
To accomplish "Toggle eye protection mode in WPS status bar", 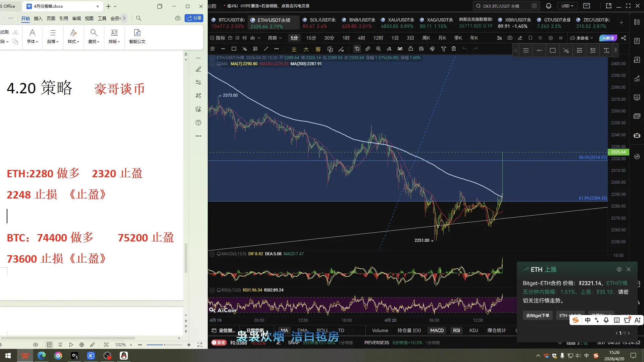I will tap(36, 345).
